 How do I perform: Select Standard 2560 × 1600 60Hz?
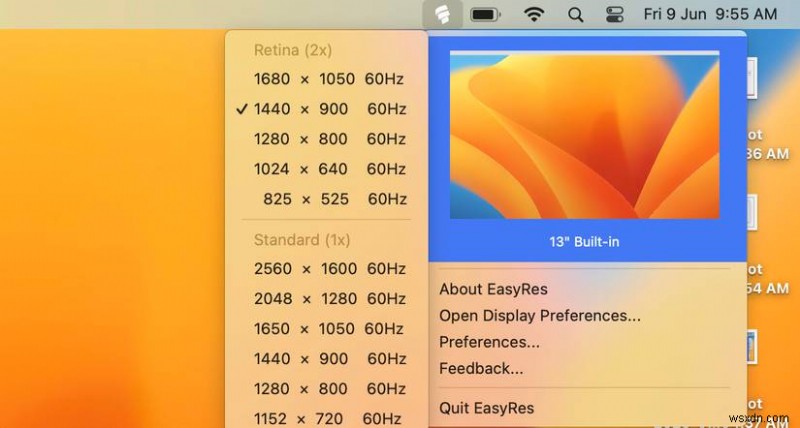(x=327, y=269)
